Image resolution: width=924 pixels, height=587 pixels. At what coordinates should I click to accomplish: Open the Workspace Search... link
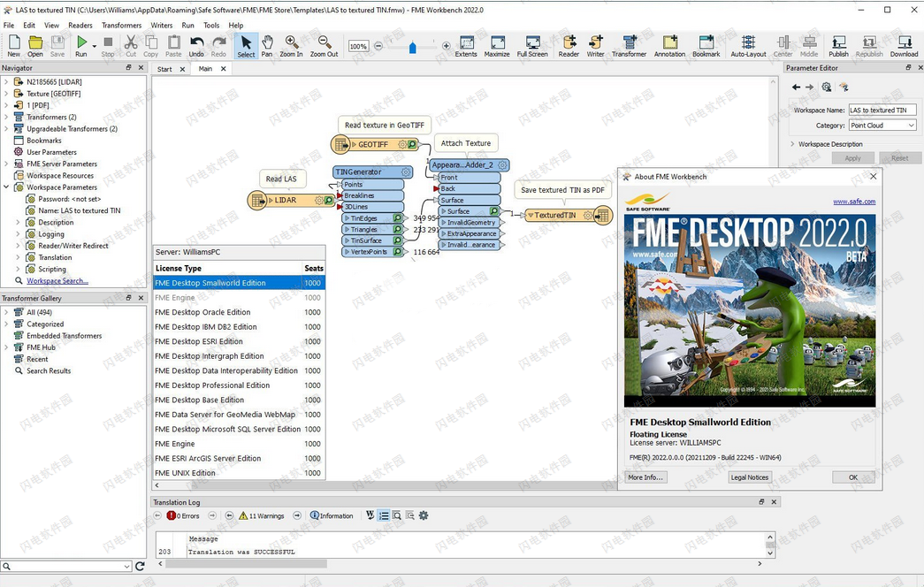point(57,281)
